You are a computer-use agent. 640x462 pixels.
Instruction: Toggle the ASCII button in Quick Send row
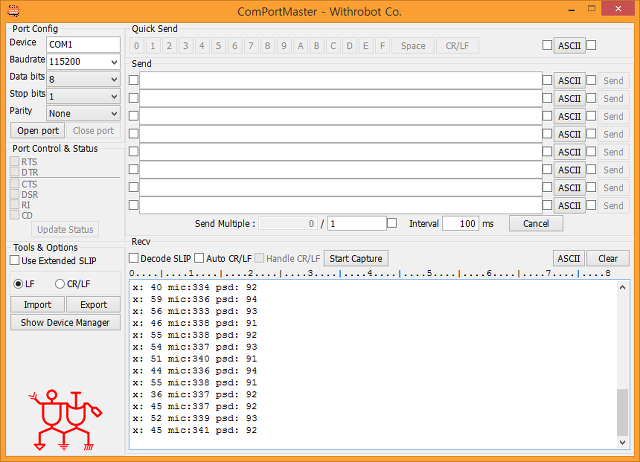point(569,46)
